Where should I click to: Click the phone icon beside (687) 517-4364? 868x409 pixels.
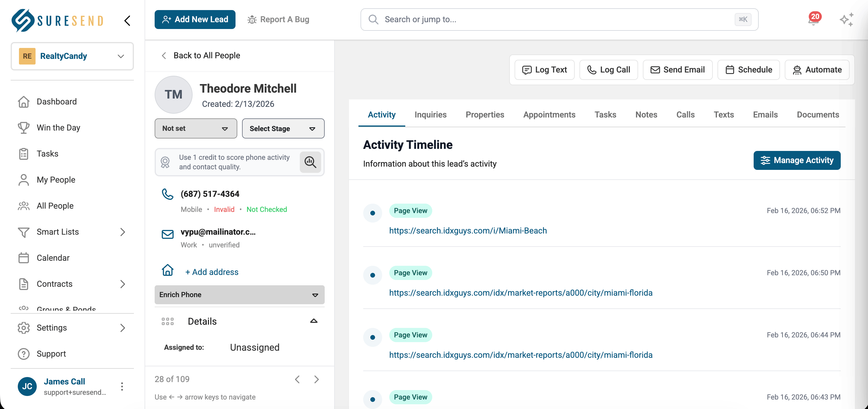[167, 194]
